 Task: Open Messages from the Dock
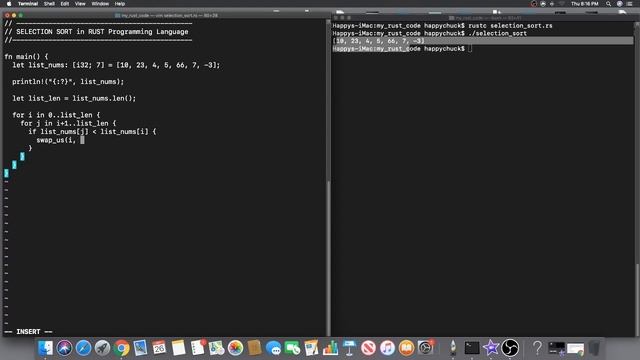coord(273,348)
